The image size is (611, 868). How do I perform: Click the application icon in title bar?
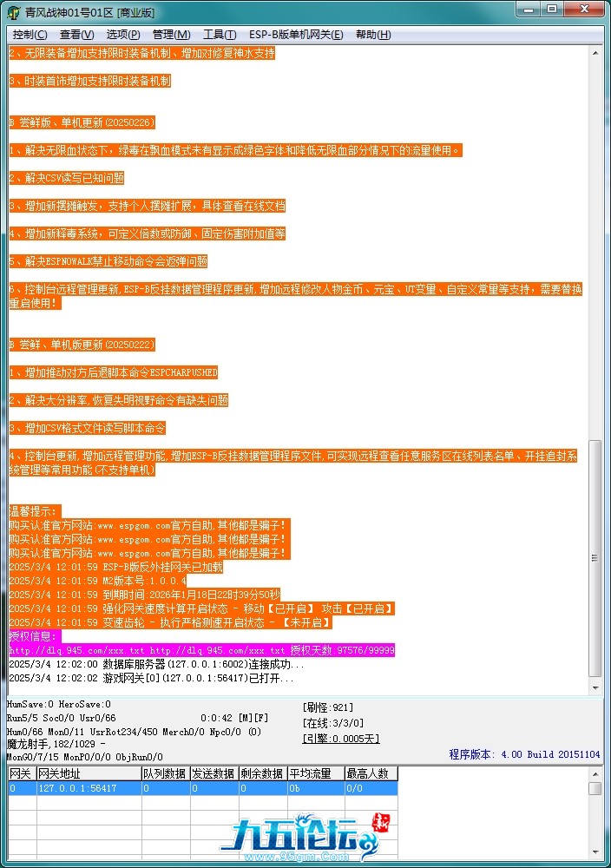coord(14,12)
